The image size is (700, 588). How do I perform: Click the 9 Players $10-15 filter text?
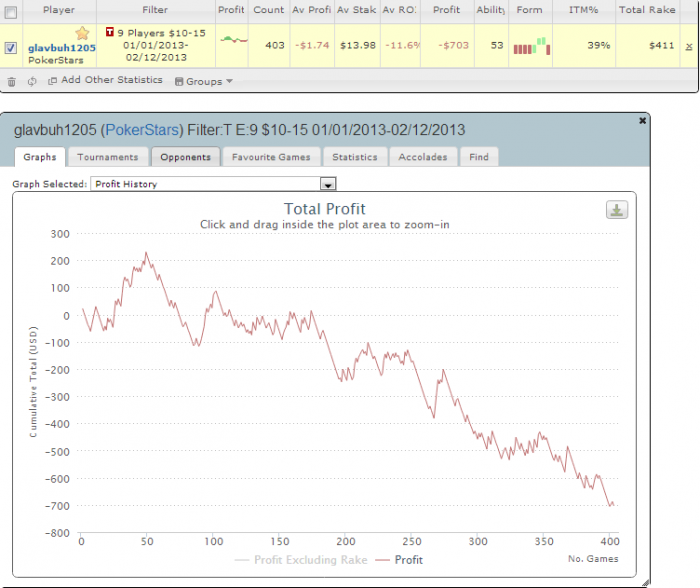click(162, 33)
